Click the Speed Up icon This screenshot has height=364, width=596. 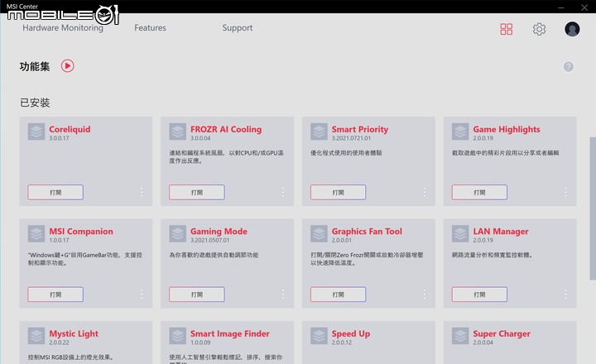[x=319, y=336]
